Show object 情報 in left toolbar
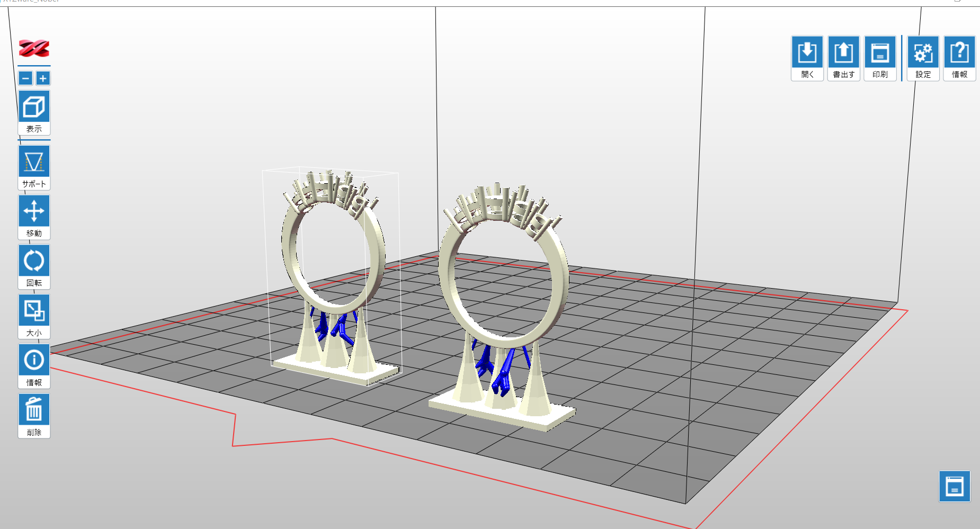 [x=34, y=366]
